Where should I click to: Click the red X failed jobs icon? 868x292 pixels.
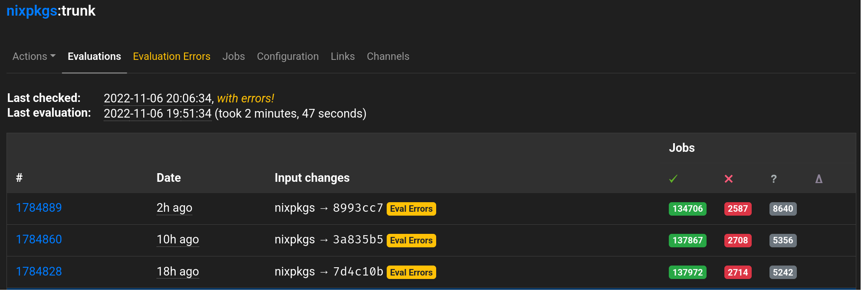pos(729,179)
